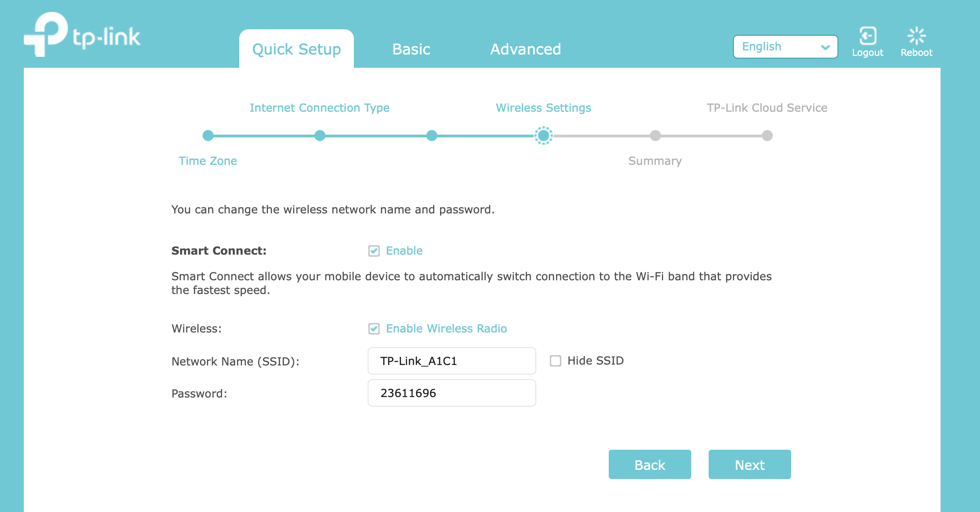Click the Time Zone step label
Viewport: 980px width, 512px height.
tap(207, 161)
